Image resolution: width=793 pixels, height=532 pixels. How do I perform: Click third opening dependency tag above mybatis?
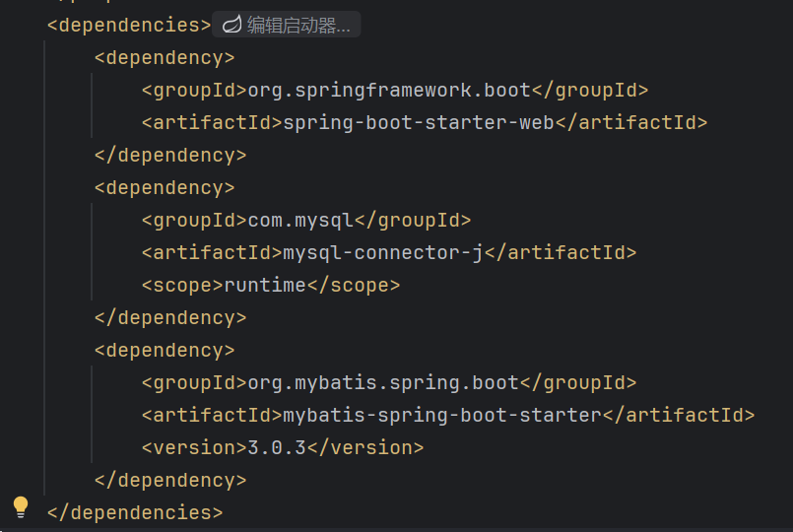pos(165,350)
